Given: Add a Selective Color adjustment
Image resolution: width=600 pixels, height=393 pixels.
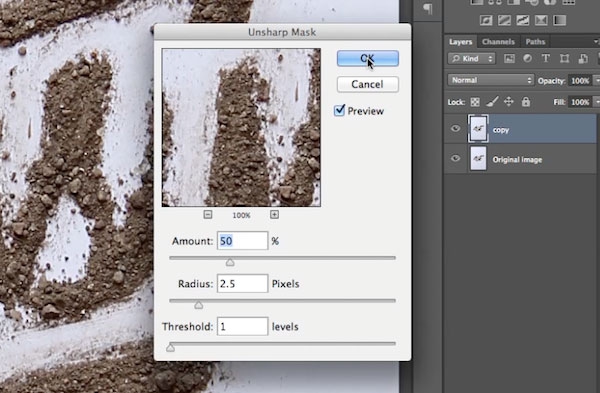Looking at the screenshot, I should (541, 20).
